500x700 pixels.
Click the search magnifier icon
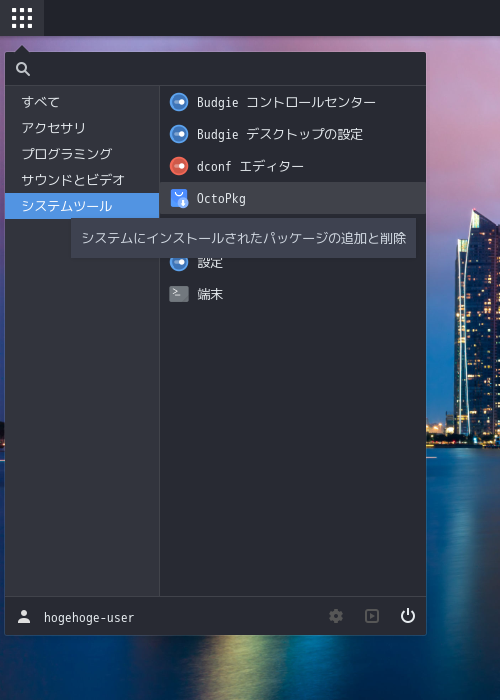pos(23,69)
